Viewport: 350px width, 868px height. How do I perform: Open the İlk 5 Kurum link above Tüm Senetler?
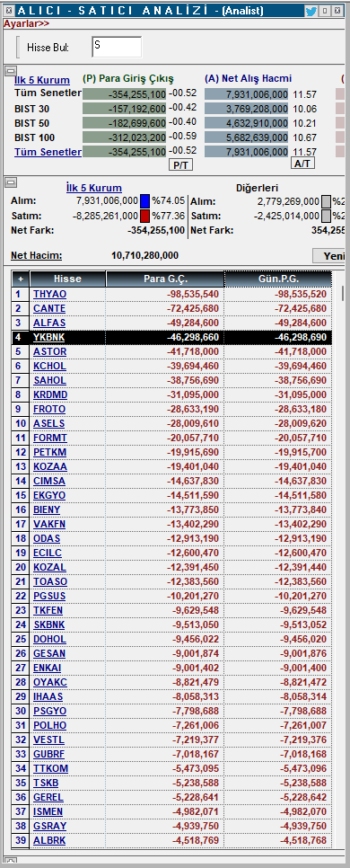tap(42, 80)
